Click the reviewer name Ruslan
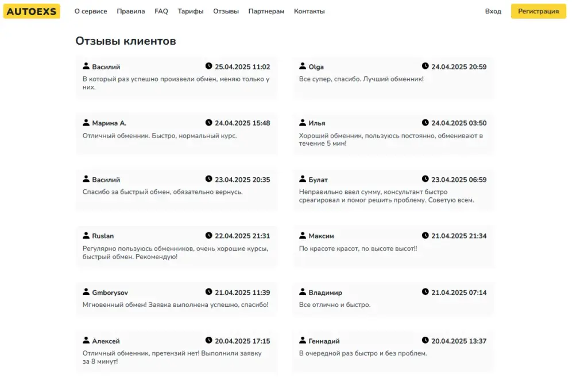Image resolution: width=588 pixels, height=378 pixels. 103,236
